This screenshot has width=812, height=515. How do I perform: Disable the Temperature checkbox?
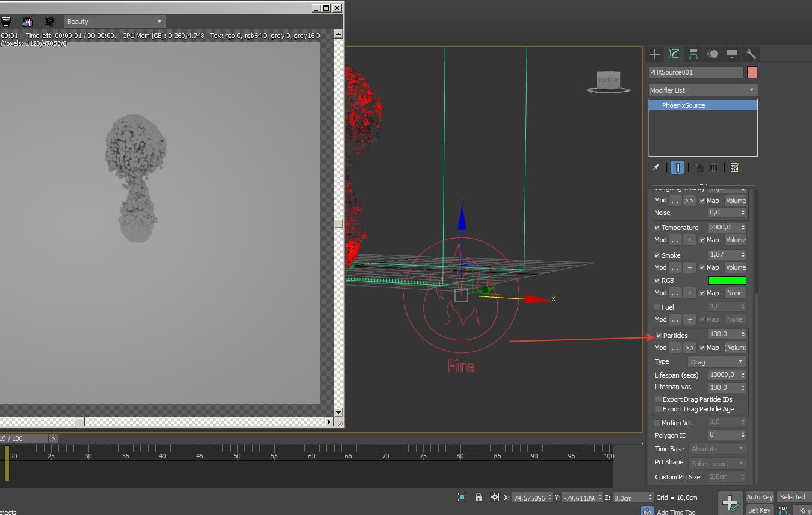coord(657,228)
